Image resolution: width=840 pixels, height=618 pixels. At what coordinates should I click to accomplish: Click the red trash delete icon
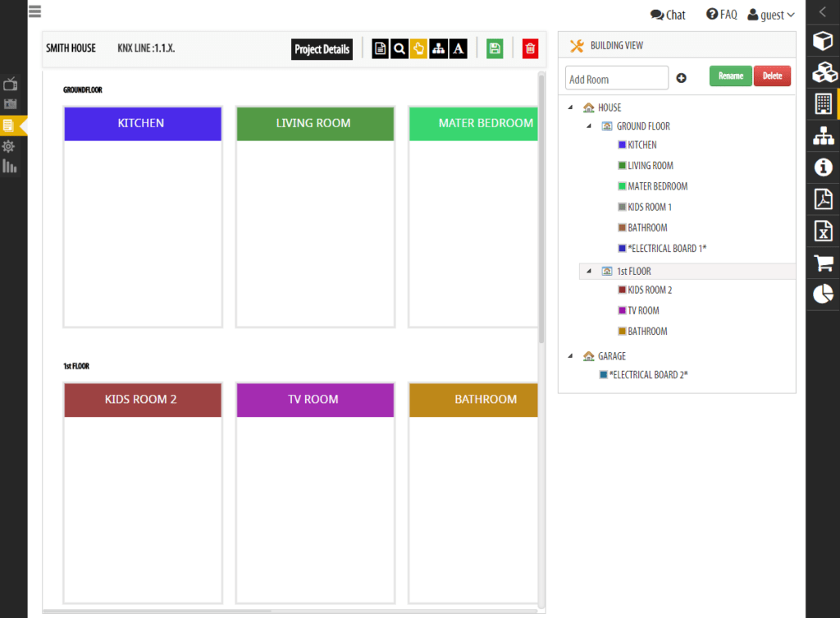click(x=531, y=49)
